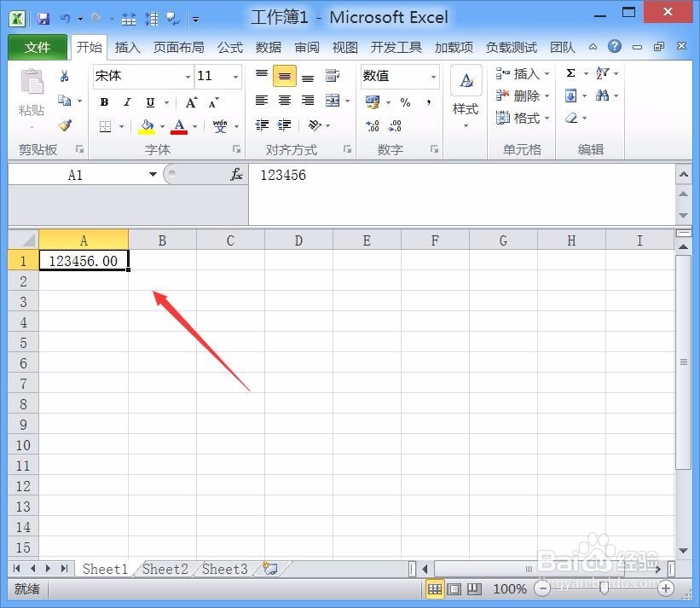Increase font size with the large A
This screenshot has height=608, width=700.
191,102
